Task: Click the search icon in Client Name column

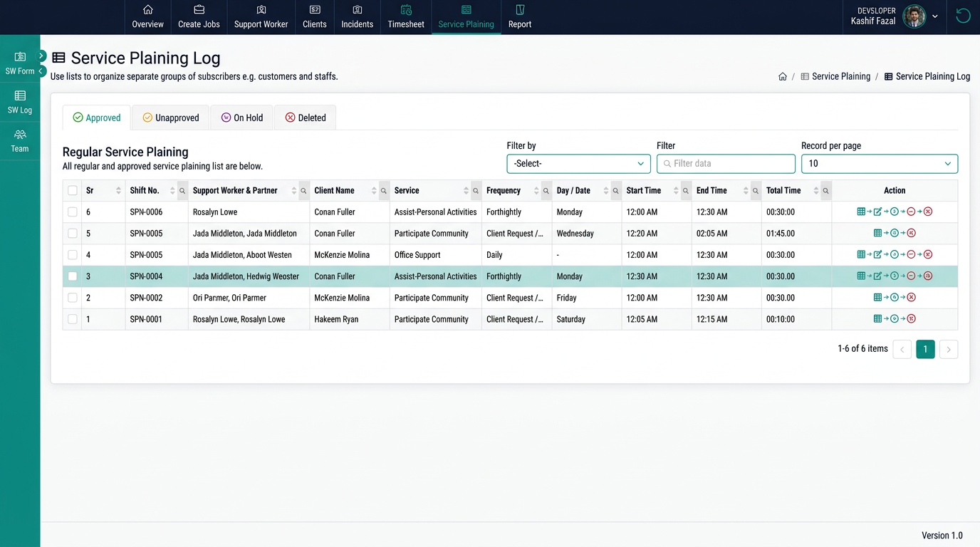Action: click(383, 191)
